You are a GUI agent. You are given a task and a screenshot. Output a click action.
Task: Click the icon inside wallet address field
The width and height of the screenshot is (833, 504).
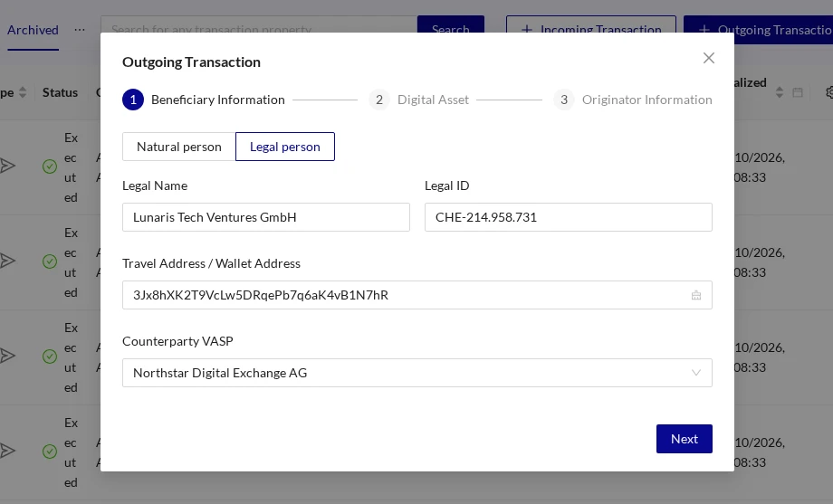pyautogui.click(x=696, y=295)
